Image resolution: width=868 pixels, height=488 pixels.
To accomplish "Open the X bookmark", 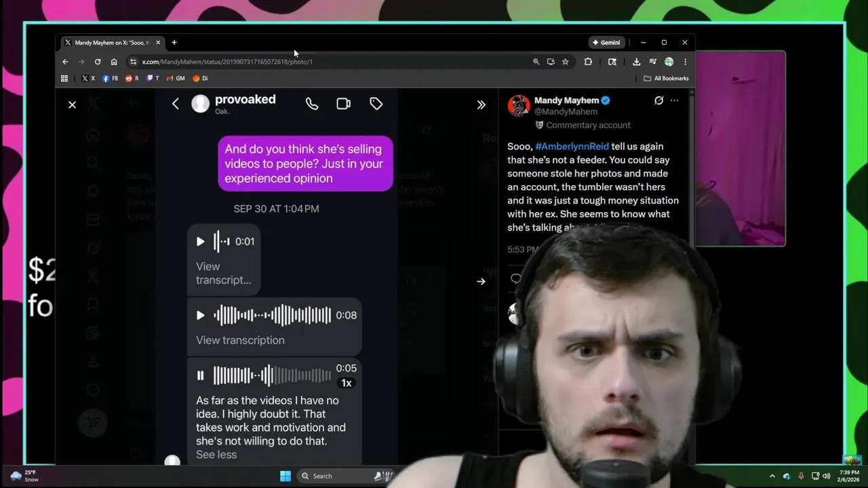I will [88, 79].
